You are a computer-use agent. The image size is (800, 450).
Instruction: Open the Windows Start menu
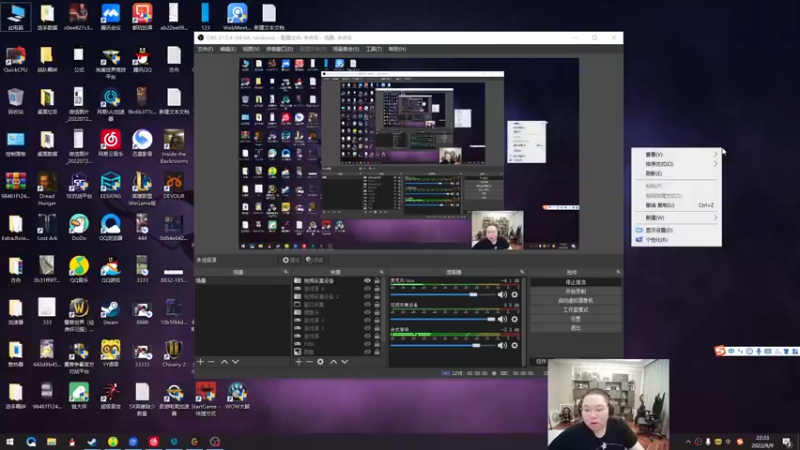pos(10,441)
